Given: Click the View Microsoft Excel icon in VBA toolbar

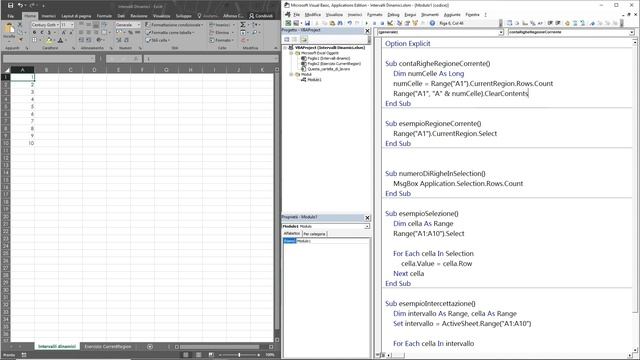Looking at the screenshot, I should coord(289,23).
